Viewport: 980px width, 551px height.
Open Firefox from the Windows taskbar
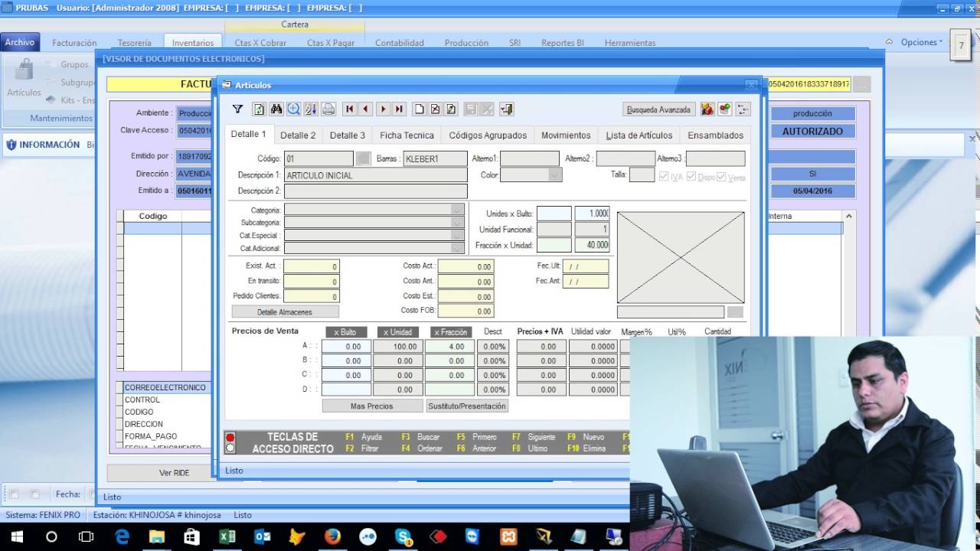tap(332, 536)
